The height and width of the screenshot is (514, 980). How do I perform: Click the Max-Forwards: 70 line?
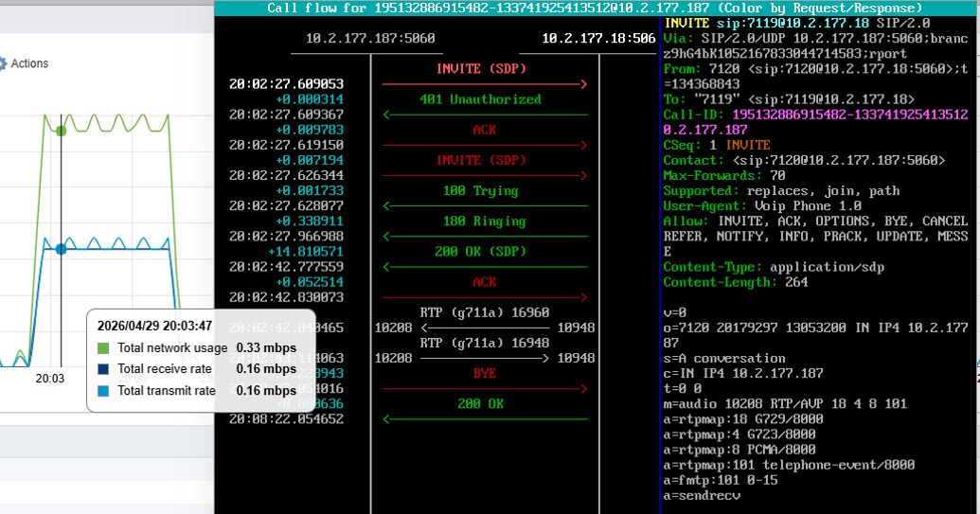point(724,175)
